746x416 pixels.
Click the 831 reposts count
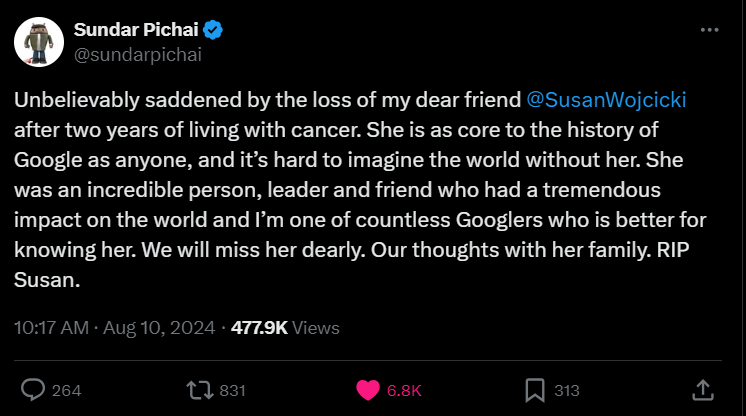(232, 390)
